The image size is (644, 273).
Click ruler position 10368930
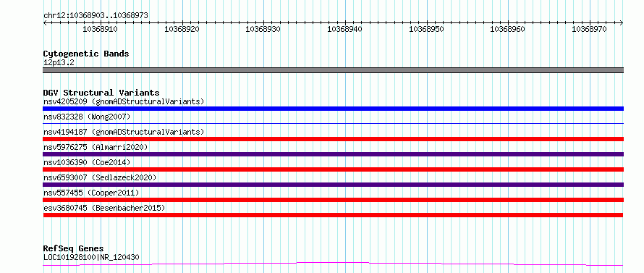pos(263,29)
